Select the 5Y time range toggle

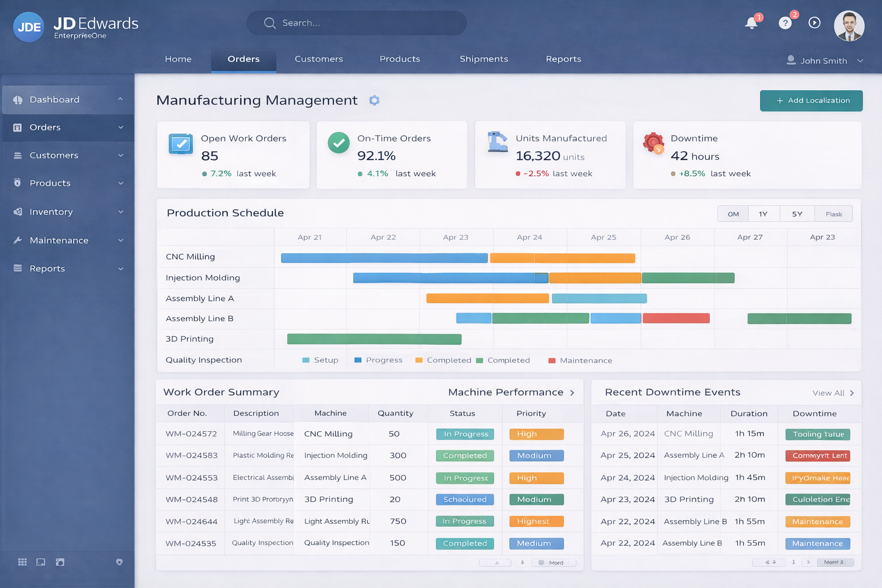coord(797,214)
